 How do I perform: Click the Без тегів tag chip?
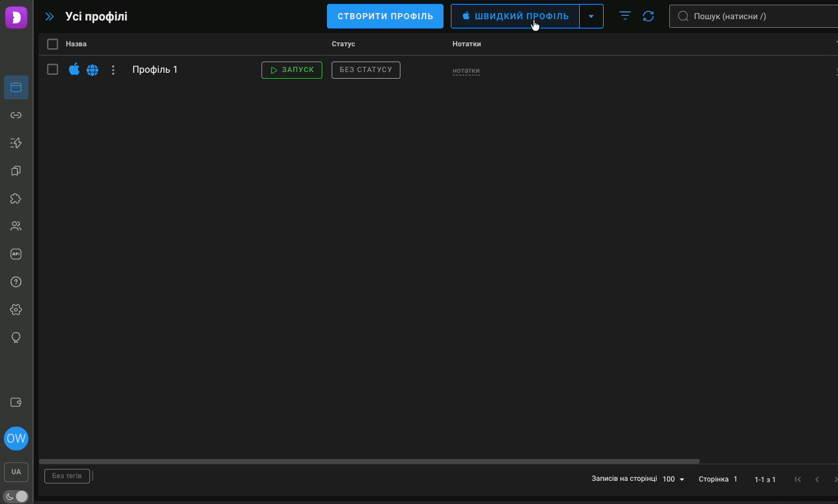pyautogui.click(x=67, y=476)
